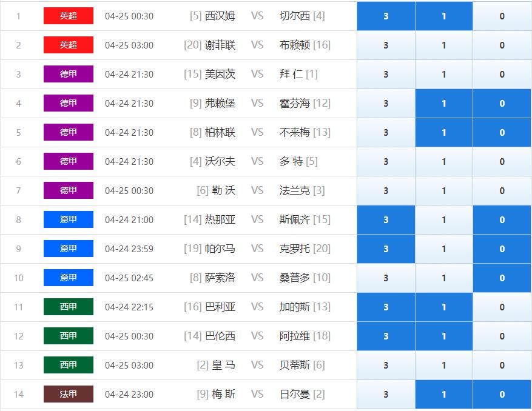The image size is (532, 411).
Task: Click kickoff time 04-24 23:00
Action: [129, 395]
